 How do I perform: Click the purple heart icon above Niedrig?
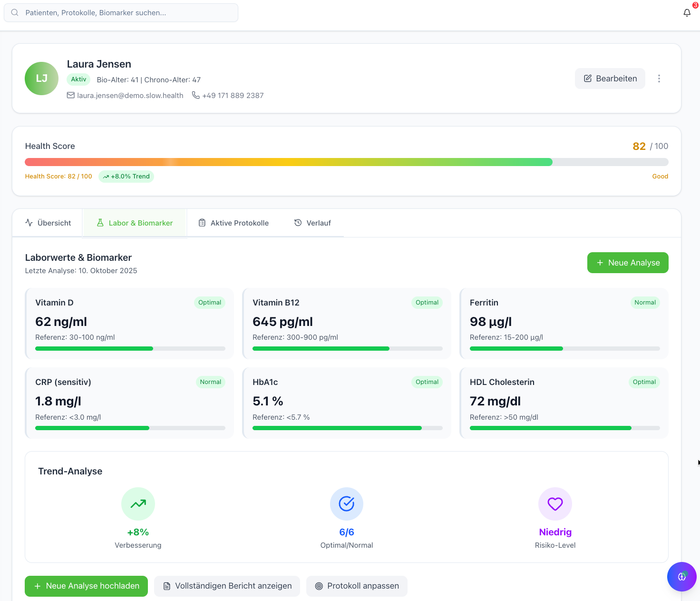(555, 503)
